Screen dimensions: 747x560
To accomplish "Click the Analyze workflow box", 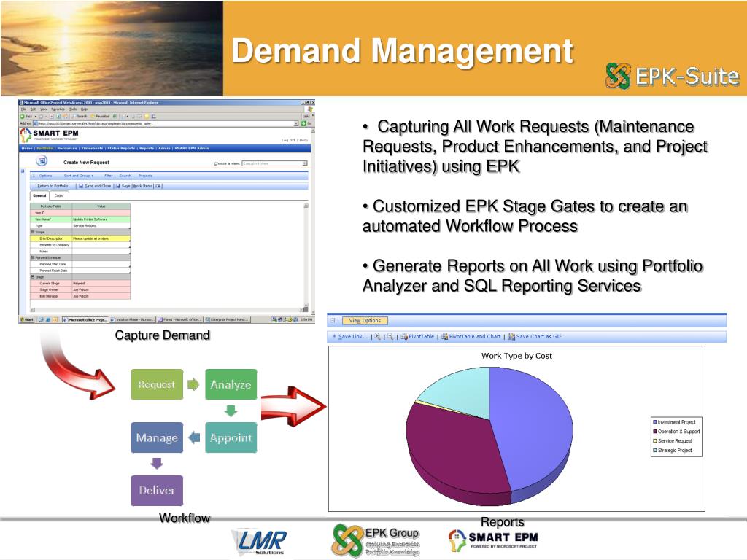I will pos(231,384).
